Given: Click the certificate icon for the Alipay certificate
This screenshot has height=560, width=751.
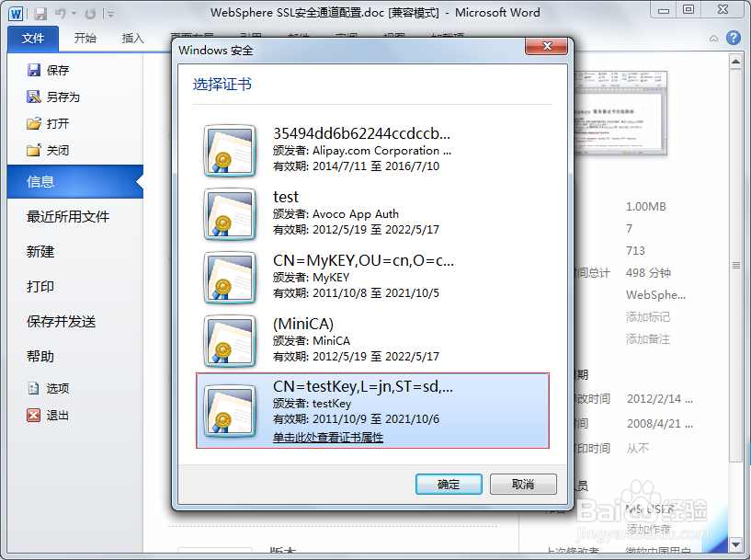Looking at the screenshot, I should (x=230, y=151).
